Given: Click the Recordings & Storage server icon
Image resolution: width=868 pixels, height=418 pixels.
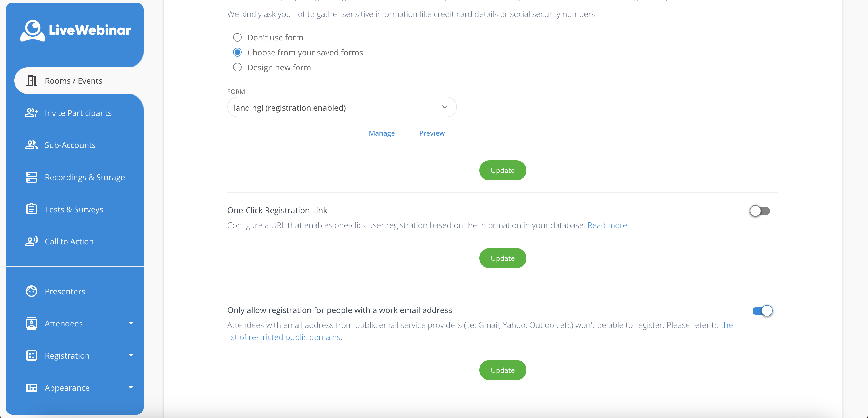Looking at the screenshot, I should (32, 177).
